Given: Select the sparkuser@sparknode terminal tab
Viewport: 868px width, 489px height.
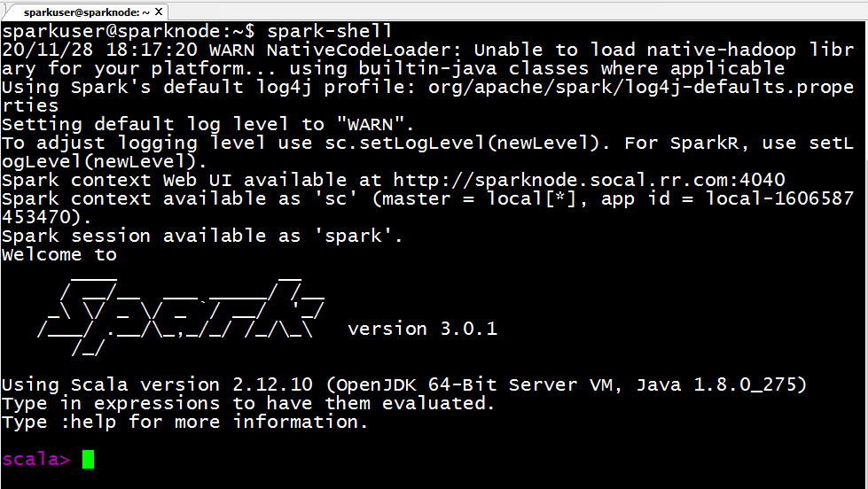Looking at the screenshot, I should [x=86, y=12].
